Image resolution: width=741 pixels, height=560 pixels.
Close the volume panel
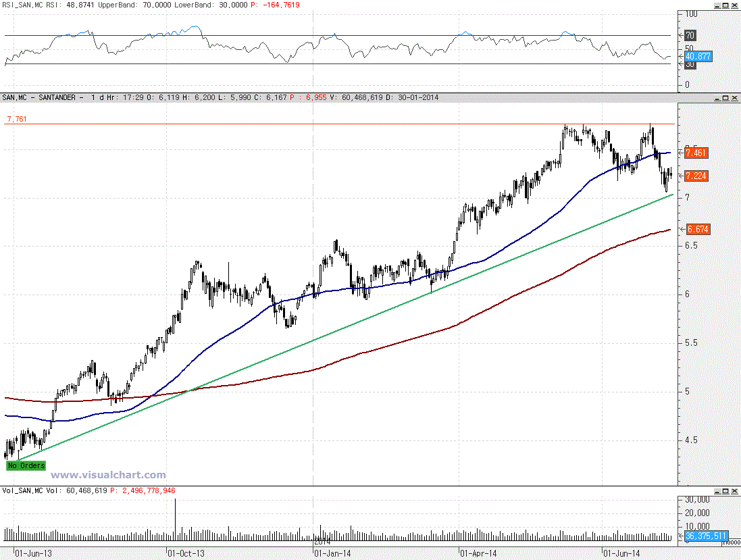734,492
